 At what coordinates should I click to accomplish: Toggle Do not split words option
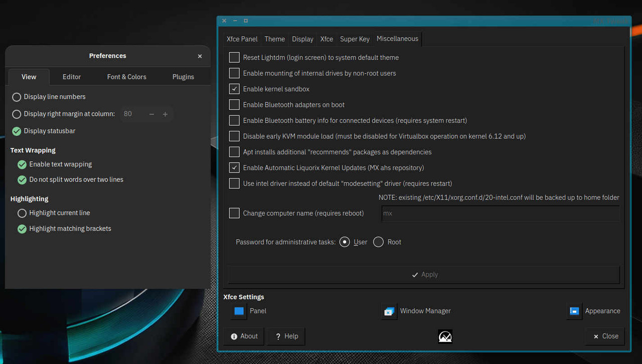click(70, 179)
